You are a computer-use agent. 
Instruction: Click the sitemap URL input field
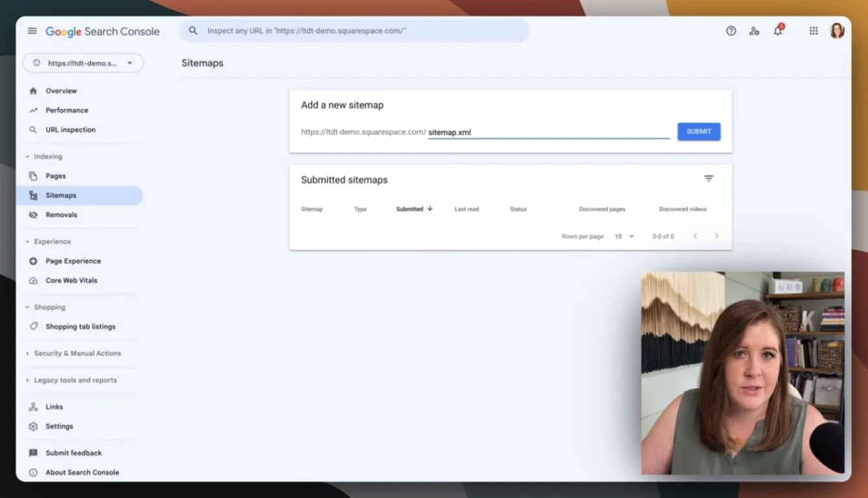pyautogui.click(x=548, y=132)
